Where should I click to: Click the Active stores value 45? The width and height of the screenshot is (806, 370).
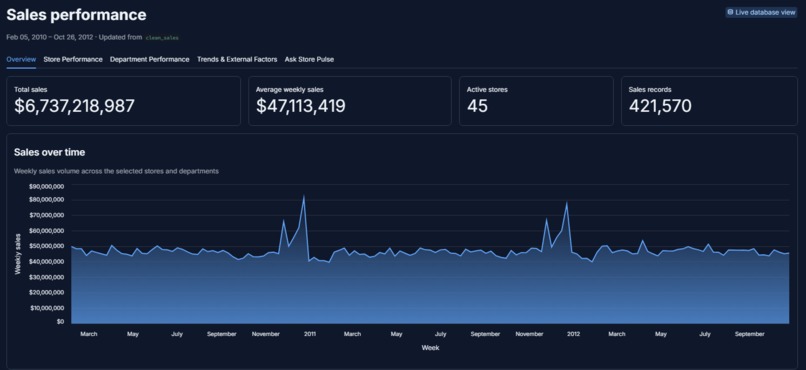[x=478, y=106]
